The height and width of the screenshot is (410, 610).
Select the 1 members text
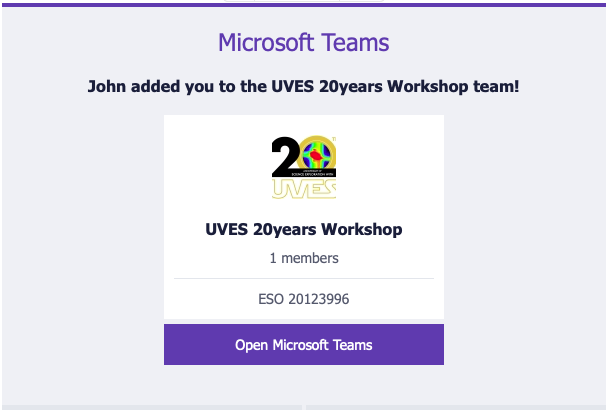click(x=304, y=258)
